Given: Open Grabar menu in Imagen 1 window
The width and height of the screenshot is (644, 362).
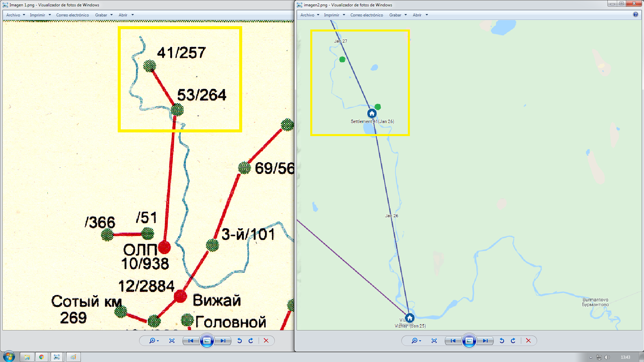Looking at the screenshot, I should click(x=104, y=15).
